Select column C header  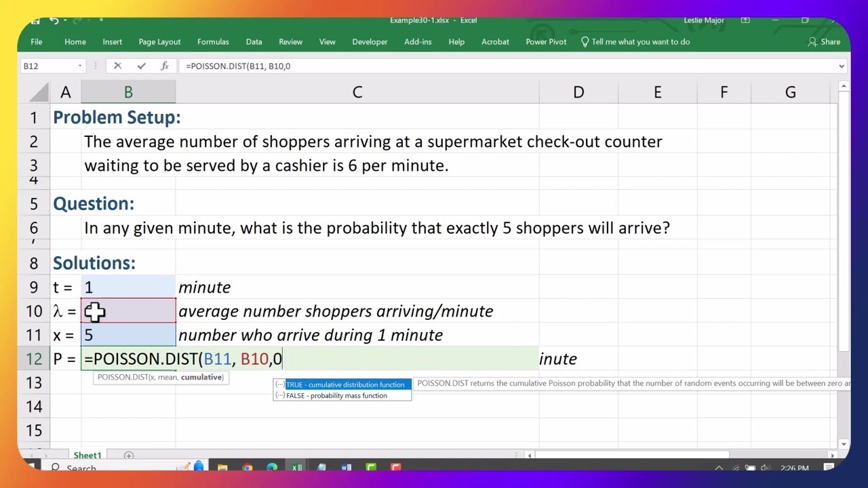357,92
